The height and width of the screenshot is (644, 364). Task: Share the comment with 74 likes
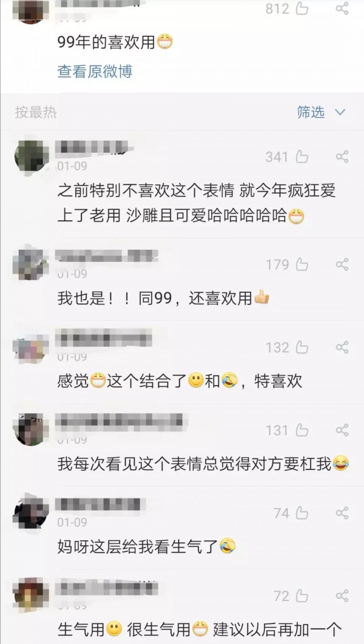[x=342, y=513]
